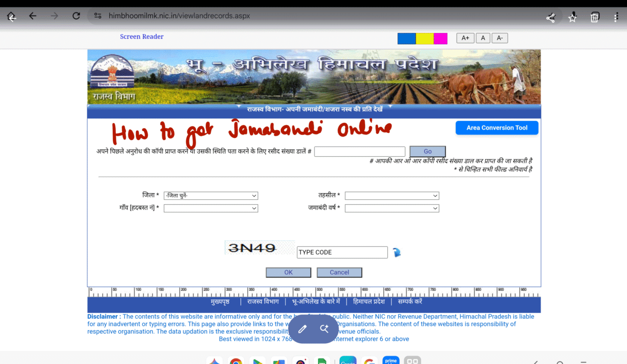
Task: Open the Prime Video app in the taskbar
Action: click(x=391, y=360)
